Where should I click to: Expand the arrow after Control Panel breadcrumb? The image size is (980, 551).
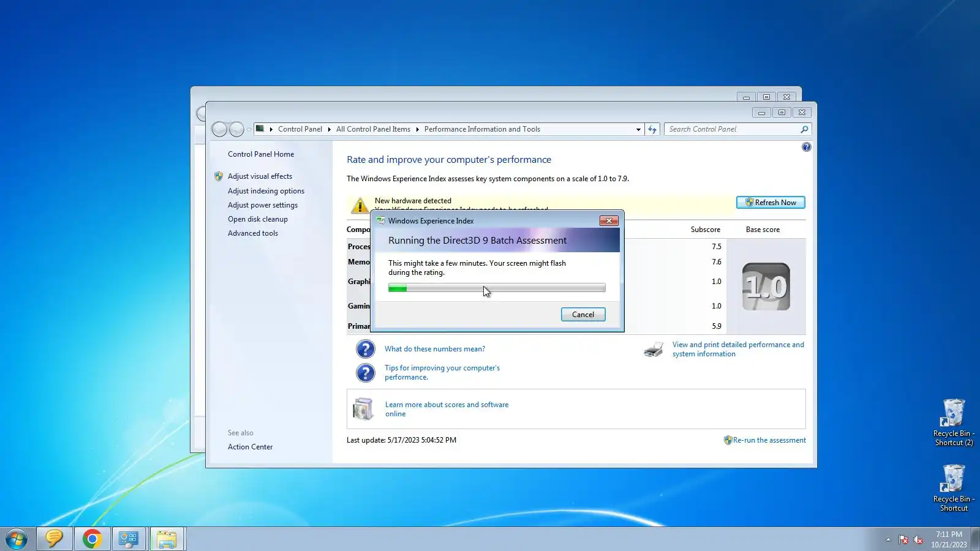(329, 129)
